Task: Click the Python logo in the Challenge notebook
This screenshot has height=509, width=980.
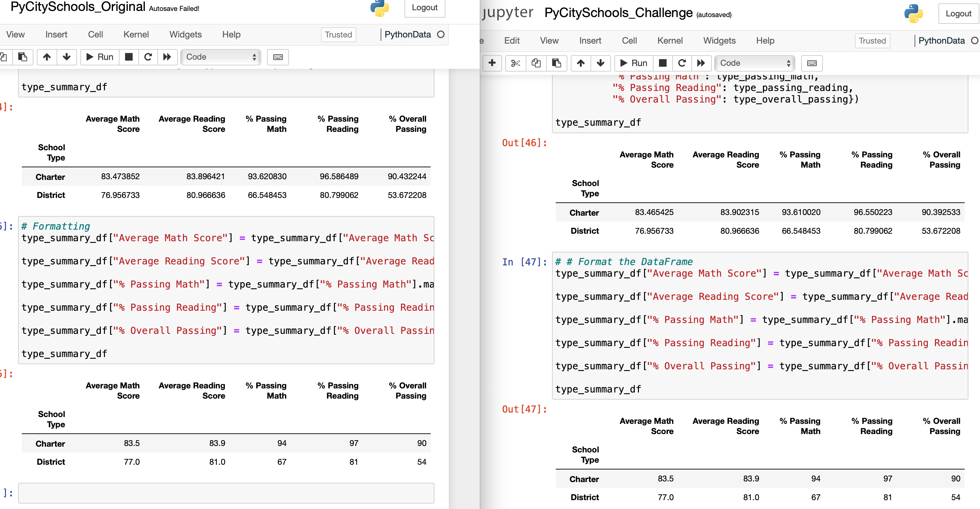Action: [x=915, y=13]
